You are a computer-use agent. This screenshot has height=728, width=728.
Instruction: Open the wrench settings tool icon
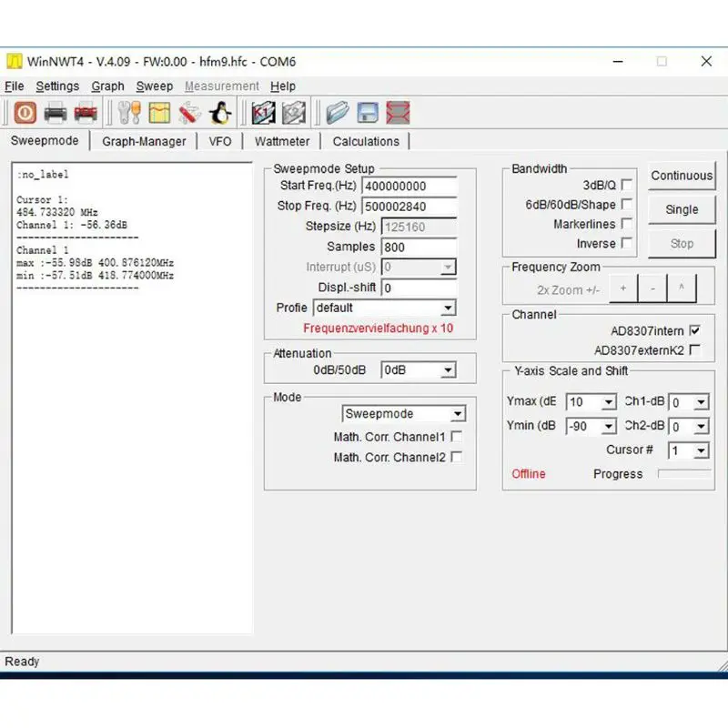[129, 113]
